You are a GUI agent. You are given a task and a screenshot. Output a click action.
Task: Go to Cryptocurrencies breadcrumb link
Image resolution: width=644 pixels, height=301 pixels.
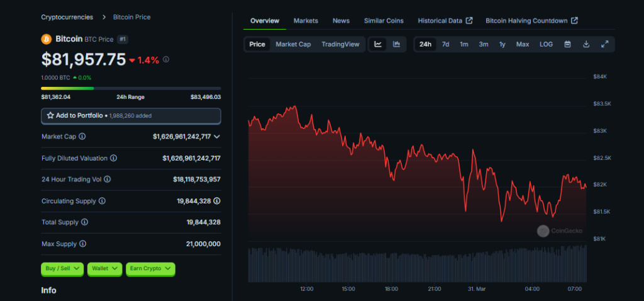[x=67, y=17]
